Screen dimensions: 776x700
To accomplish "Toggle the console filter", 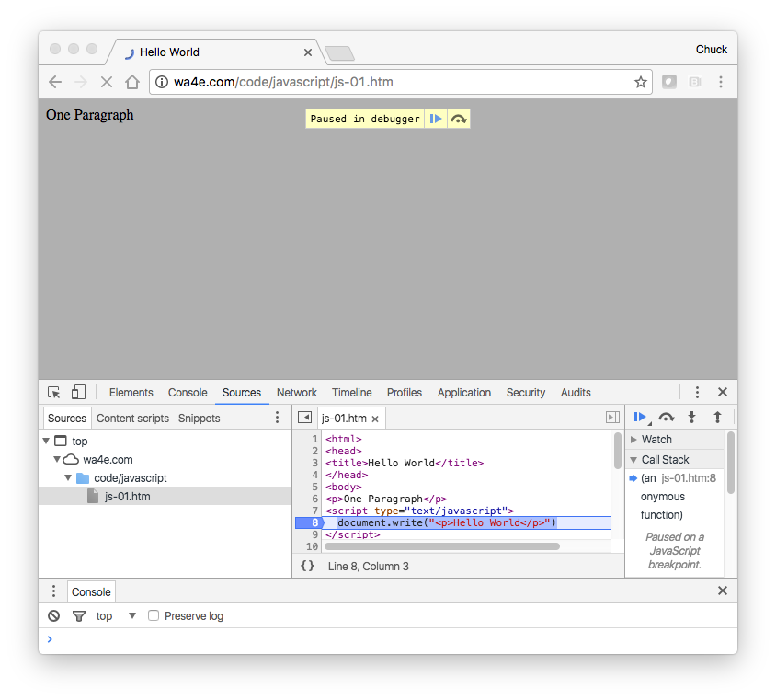I will [x=79, y=616].
